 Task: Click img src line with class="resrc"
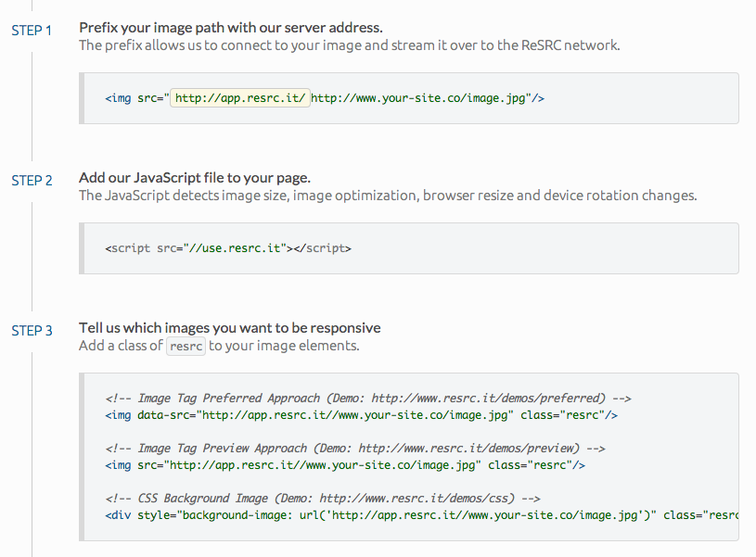(x=345, y=465)
